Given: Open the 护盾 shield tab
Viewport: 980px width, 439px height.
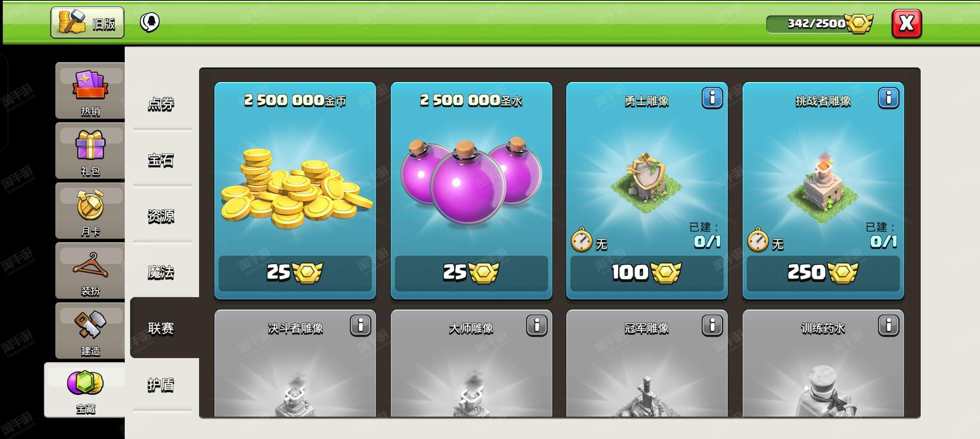Looking at the screenshot, I should pyautogui.click(x=161, y=385).
